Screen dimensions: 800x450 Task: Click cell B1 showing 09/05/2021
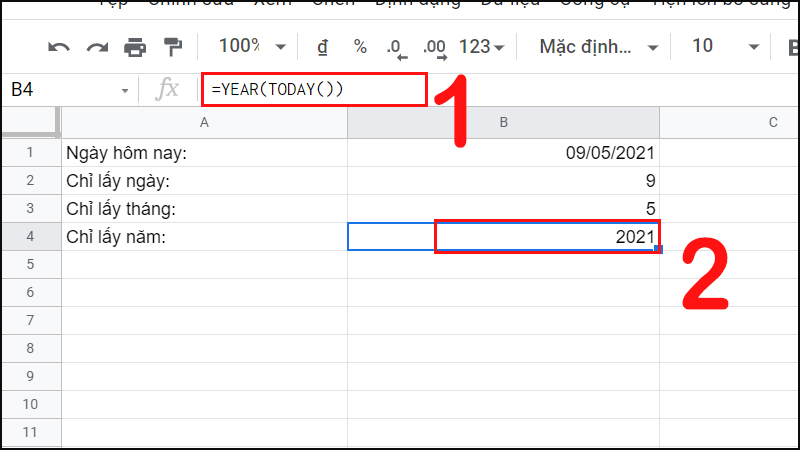[503, 153]
